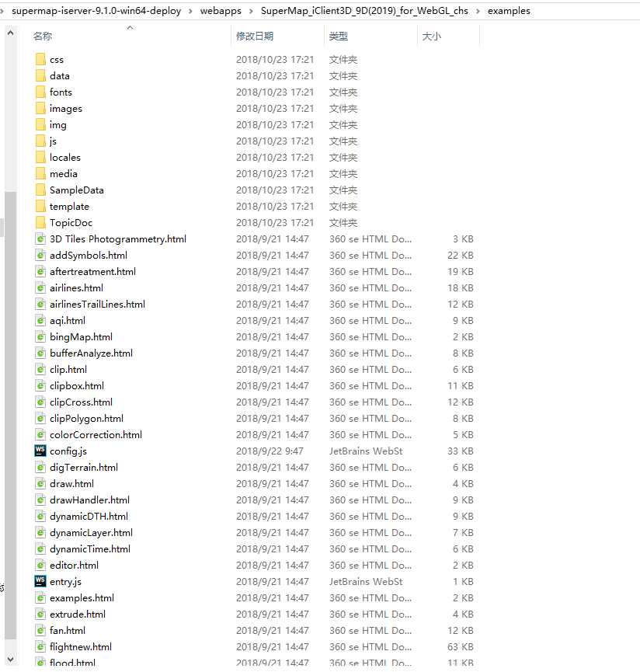Go to SuperMap_iClient3D_9D(2019)_for_WebGL_chs in the path
This screenshot has width=640, height=672.
coord(364,11)
